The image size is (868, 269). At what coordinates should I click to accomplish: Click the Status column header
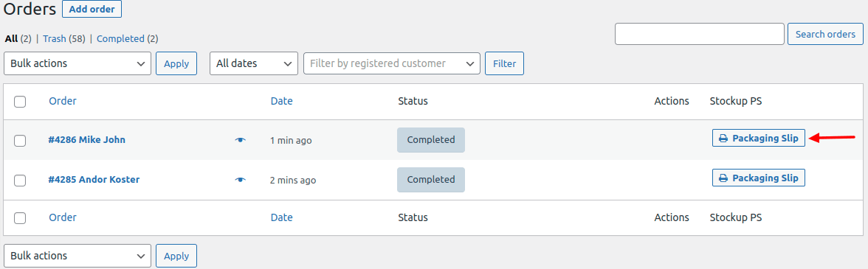(x=413, y=101)
